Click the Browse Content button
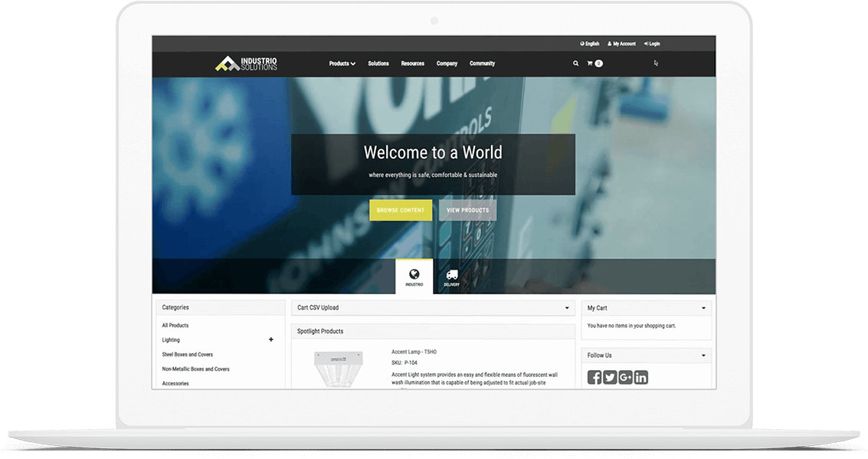Screen dimensions: 868x459 coord(401,210)
